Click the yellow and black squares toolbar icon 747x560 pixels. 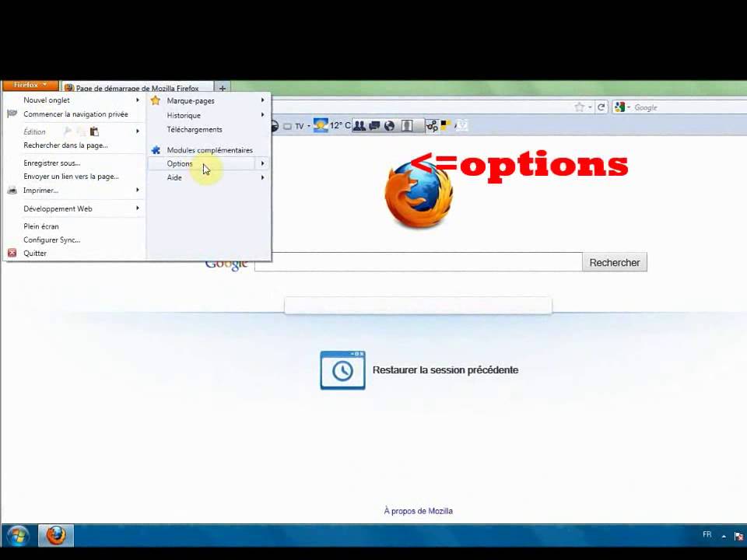(x=445, y=125)
